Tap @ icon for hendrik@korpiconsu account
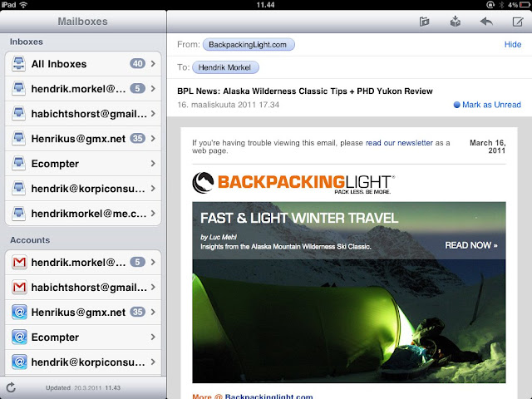Image resolution: width=532 pixels, height=399 pixels. pos(19,362)
